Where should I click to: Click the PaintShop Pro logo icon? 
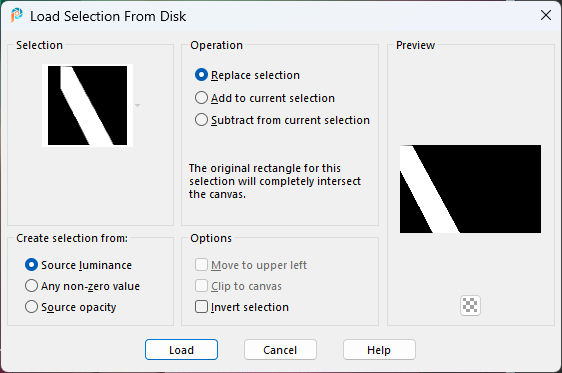16,15
